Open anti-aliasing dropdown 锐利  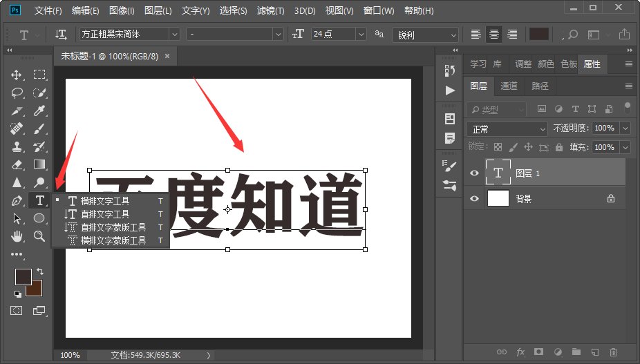[425, 35]
